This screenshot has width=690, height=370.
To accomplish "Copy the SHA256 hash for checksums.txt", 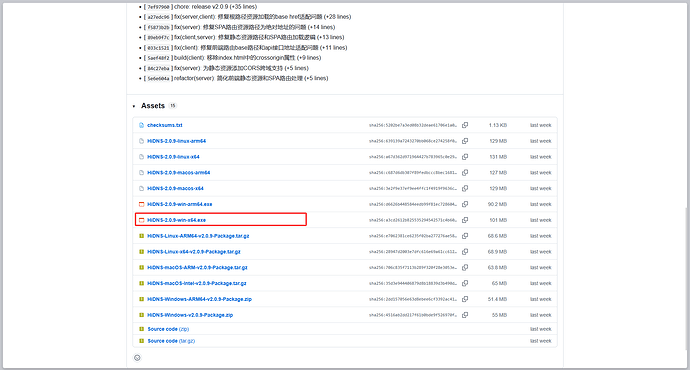I will 465,125.
